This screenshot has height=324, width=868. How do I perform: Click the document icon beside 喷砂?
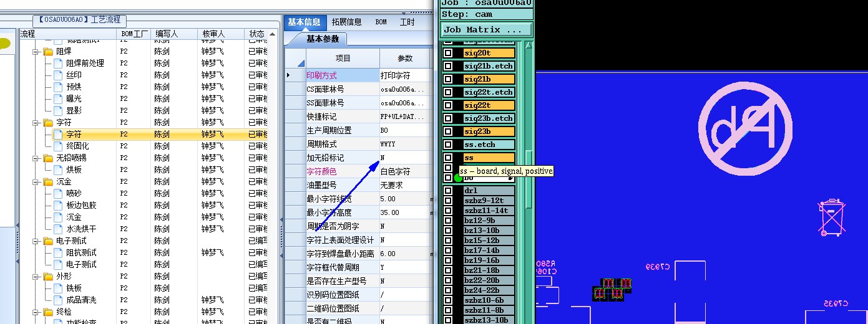(x=58, y=194)
